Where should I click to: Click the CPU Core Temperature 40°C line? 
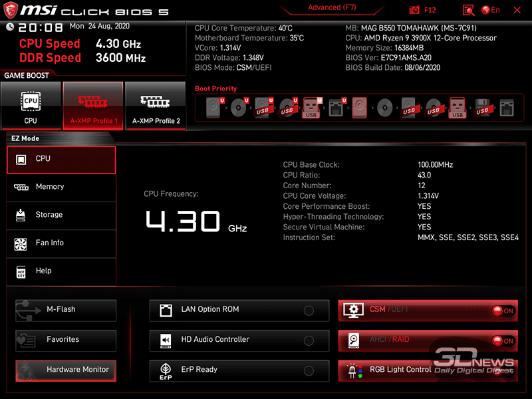point(243,28)
